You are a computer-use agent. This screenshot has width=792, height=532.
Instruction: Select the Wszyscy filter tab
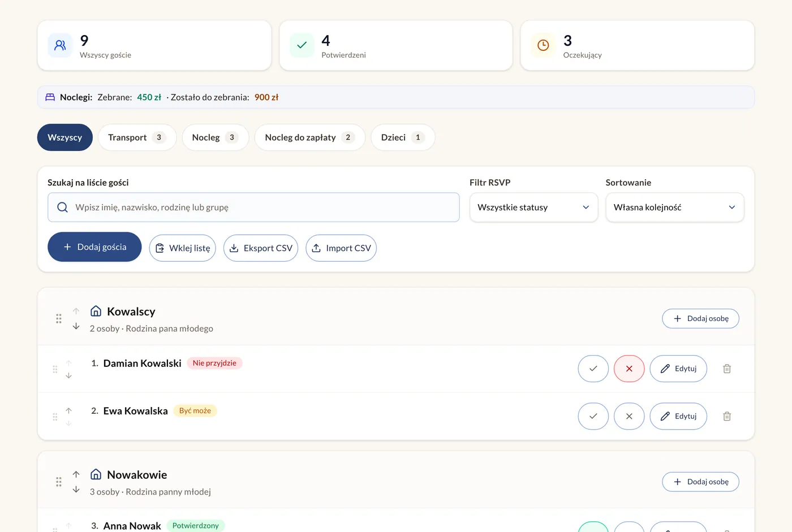pos(65,137)
